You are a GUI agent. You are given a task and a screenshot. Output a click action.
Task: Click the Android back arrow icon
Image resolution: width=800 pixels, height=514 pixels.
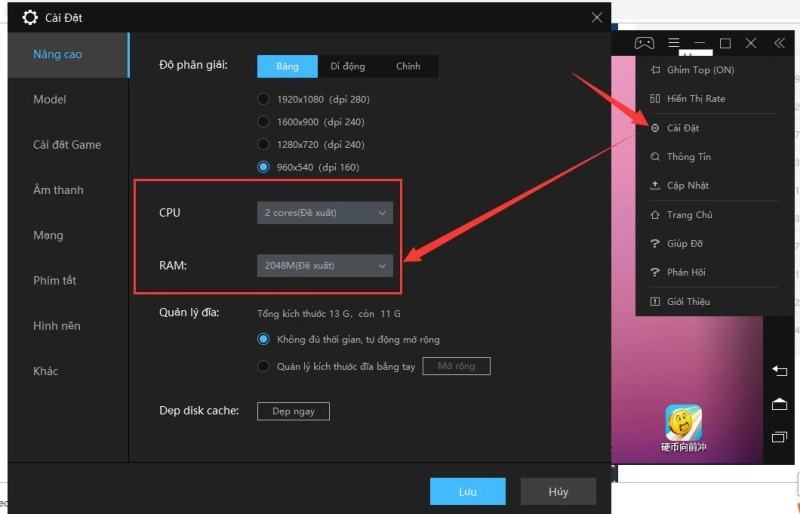[779, 370]
